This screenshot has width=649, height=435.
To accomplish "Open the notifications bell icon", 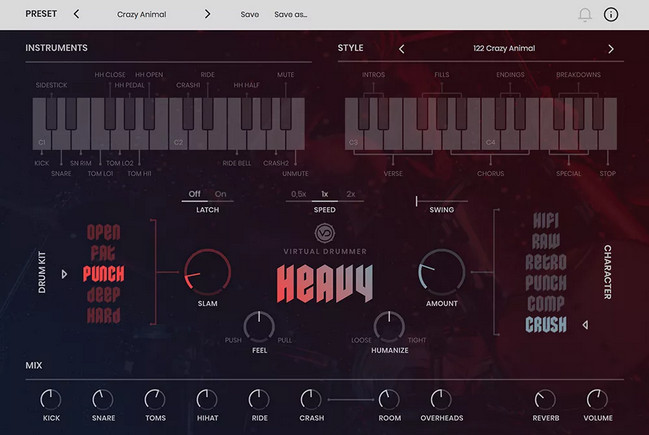I will click(x=584, y=15).
